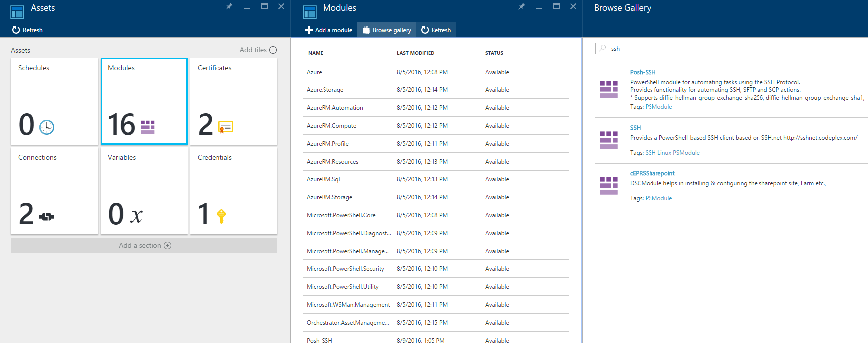Open the Certificates tile
868x343 pixels.
coord(233,101)
